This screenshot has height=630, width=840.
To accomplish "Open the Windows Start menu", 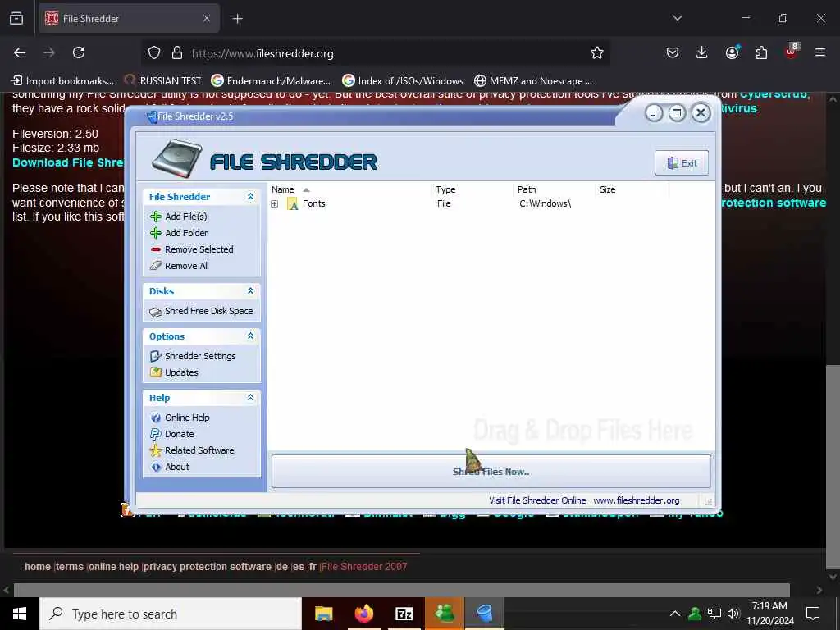I will [20, 614].
